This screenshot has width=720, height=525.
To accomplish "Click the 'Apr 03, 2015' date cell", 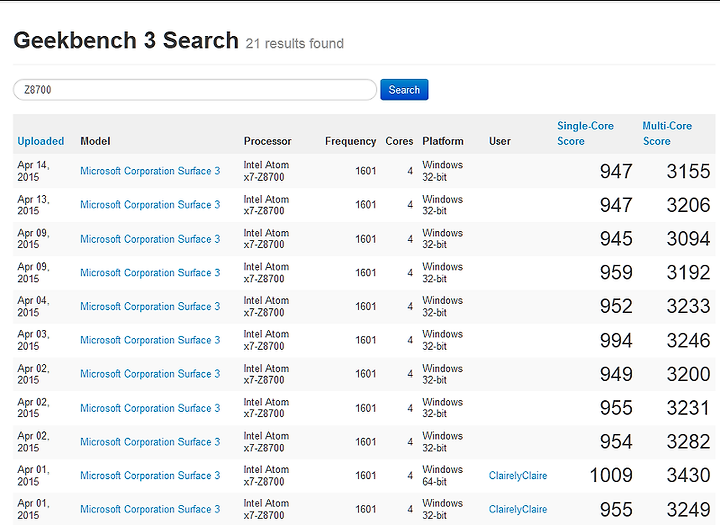I will (33, 340).
